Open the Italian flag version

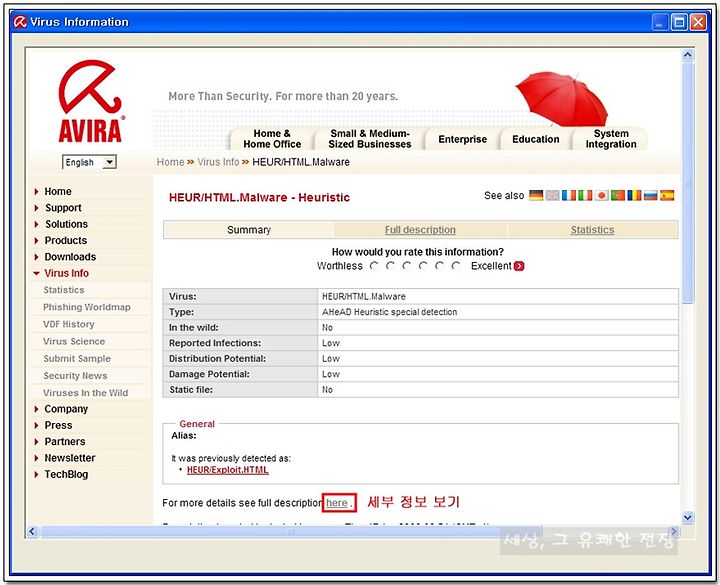(x=585, y=196)
